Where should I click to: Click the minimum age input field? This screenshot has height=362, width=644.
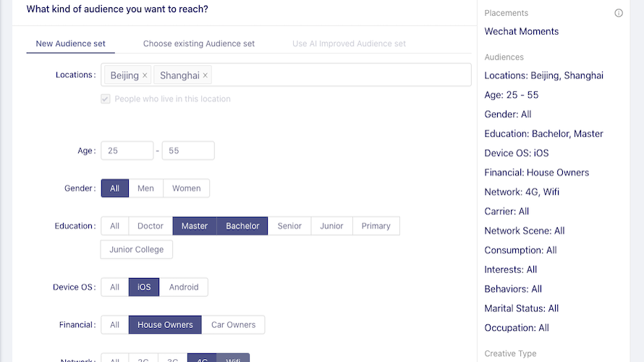point(127,151)
